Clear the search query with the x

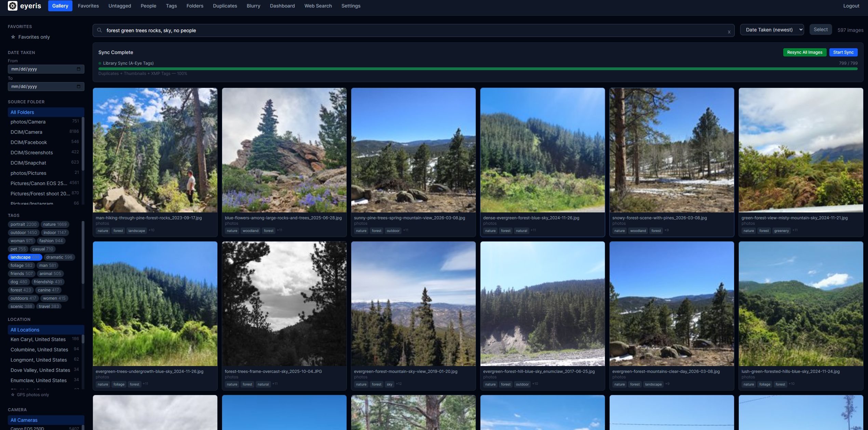(x=729, y=31)
